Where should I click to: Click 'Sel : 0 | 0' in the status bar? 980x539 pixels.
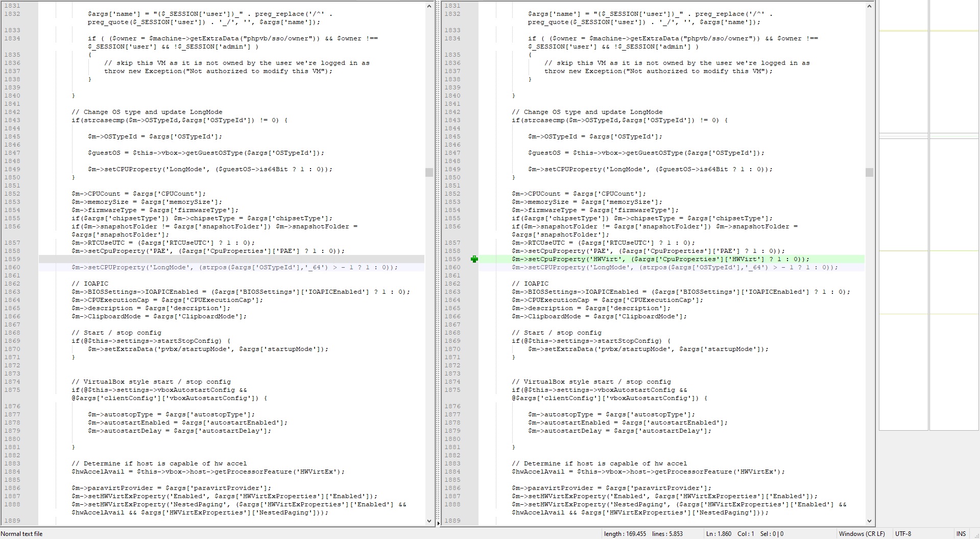(x=772, y=534)
